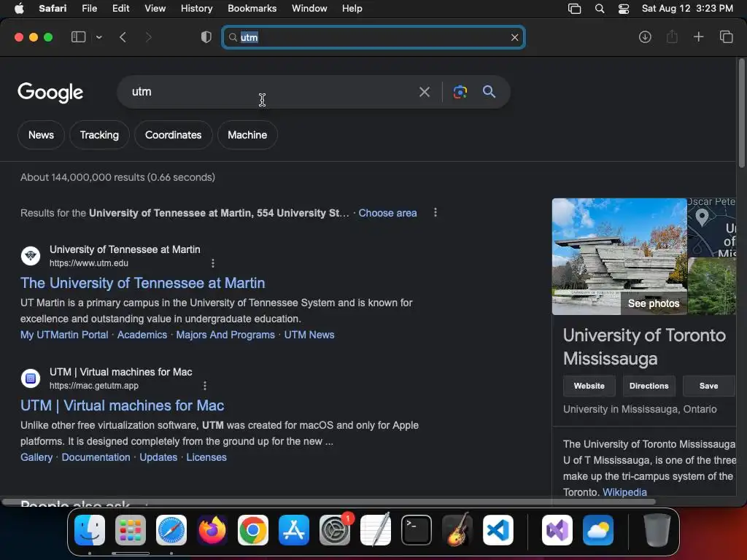Open App Store from the Dock
The width and height of the screenshot is (747, 560).
click(x=294, y=530)
